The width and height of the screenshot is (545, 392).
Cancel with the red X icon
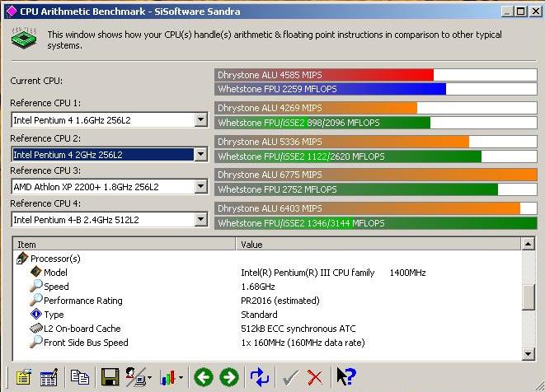point(315,378)
